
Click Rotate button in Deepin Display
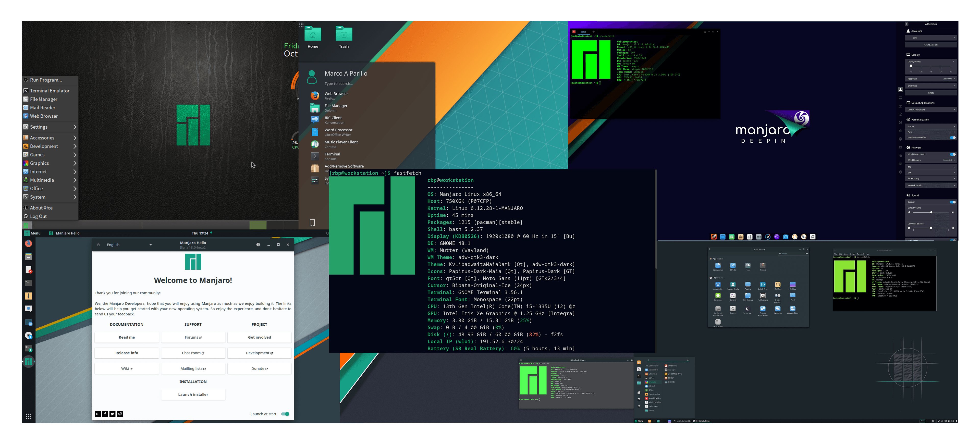pyautogui.click(x=930, y=93)
